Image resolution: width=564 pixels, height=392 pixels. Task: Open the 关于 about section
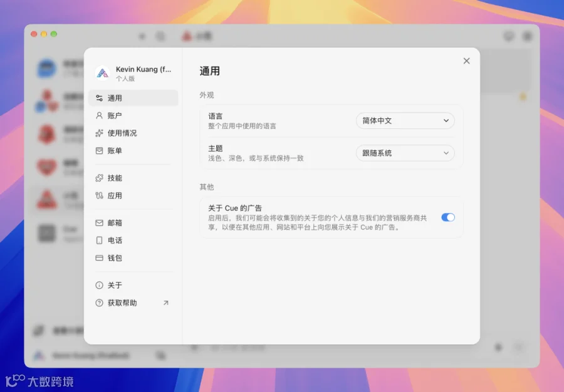coord(133,286)
